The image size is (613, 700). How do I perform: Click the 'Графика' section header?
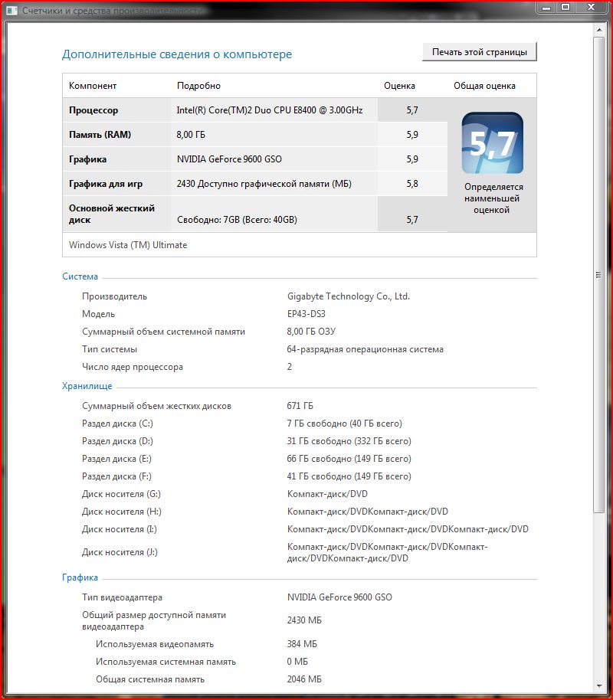pos(80,577)
